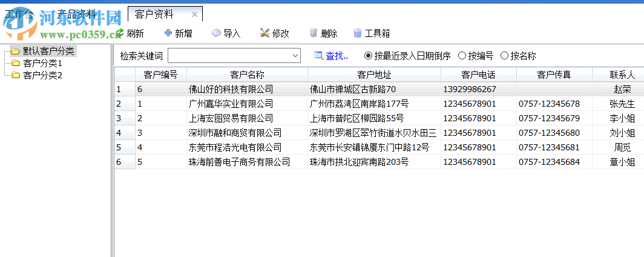Close the 客户资料 tab
Viewport: 644px width, 257px height.
[195, 15]
